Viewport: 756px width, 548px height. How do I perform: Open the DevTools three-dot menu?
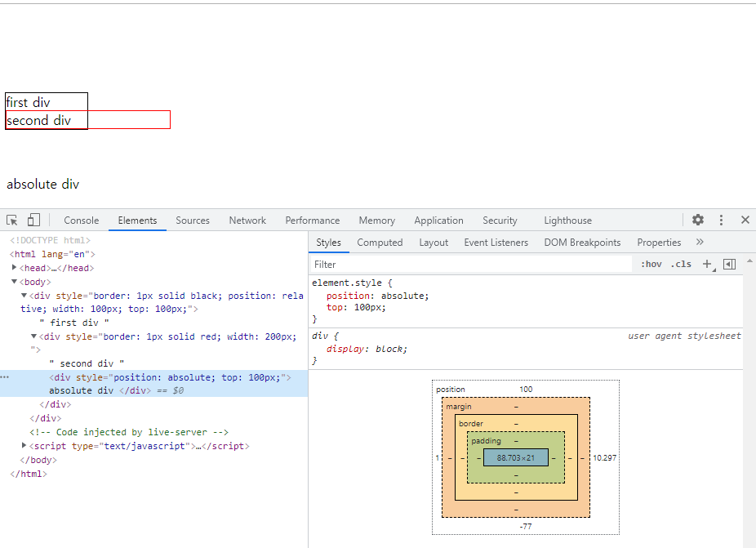pyautogui.click(x=721, y=220)
